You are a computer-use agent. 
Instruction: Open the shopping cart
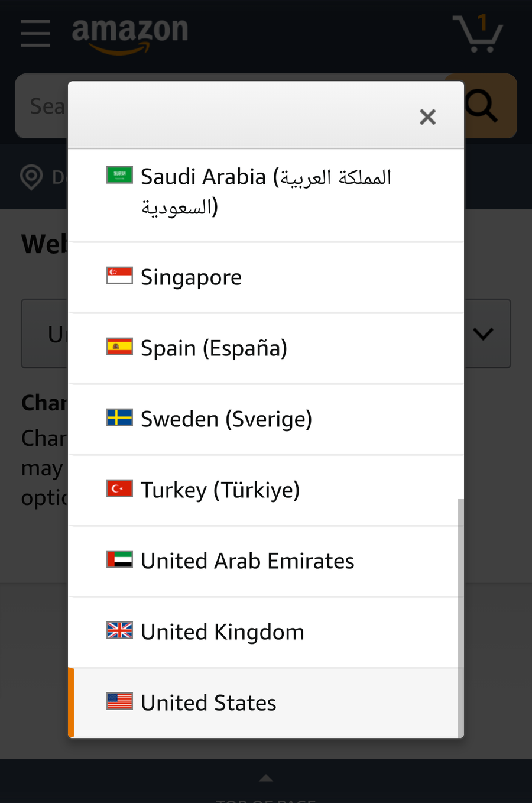coord(478,33)
